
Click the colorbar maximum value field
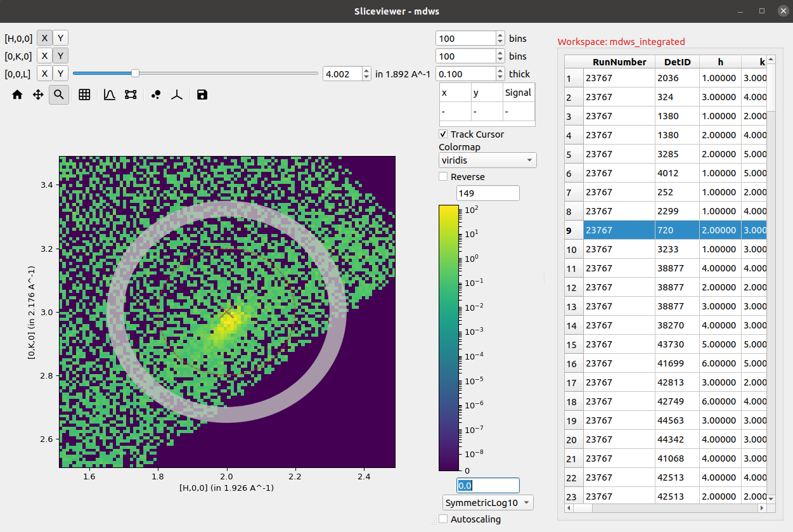coord(487,193)
